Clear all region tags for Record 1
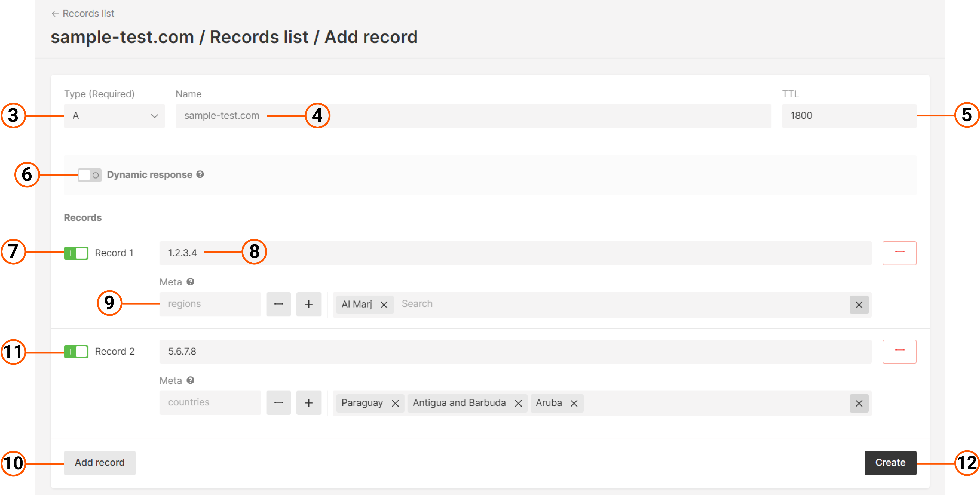The height and width of the screenshot is (495, 980). click(x=859, y=304)
